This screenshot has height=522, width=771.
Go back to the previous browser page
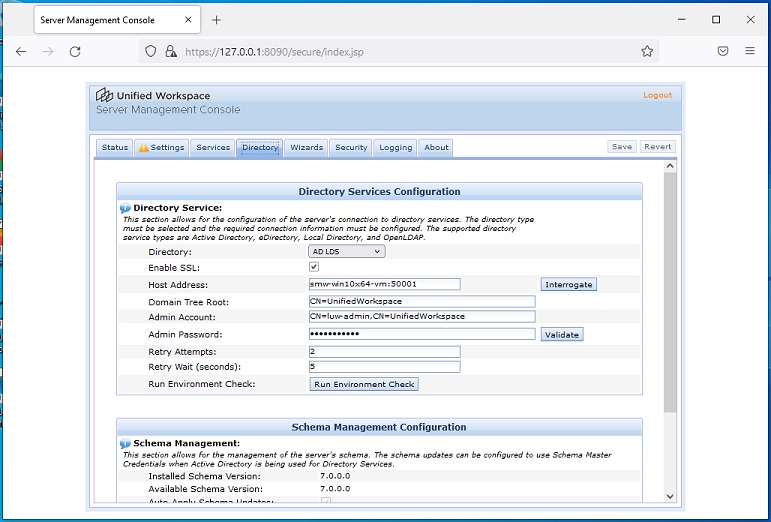tap(21, 52)
